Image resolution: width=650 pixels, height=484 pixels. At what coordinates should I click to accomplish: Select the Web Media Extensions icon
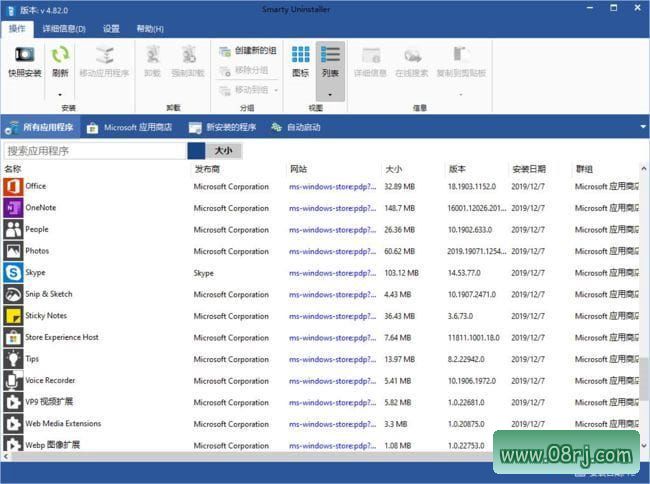tap(13, 424)
